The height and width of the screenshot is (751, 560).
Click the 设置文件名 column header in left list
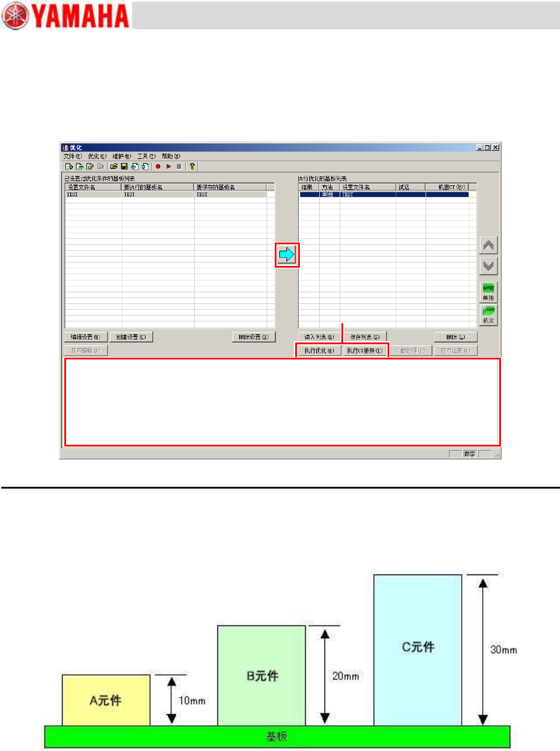tap(93, 187)
